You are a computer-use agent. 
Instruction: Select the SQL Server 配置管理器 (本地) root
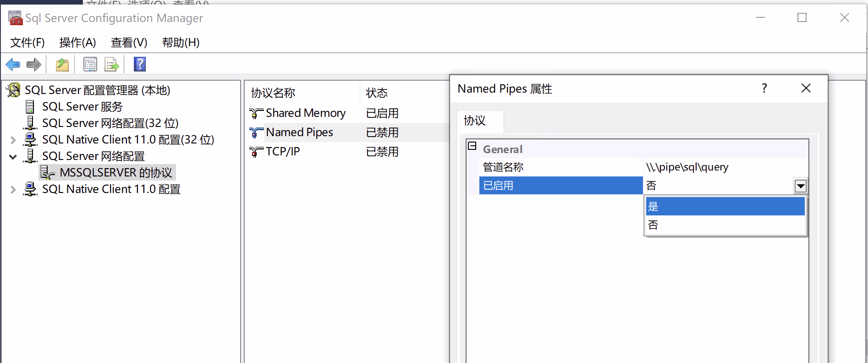(97, 90)
